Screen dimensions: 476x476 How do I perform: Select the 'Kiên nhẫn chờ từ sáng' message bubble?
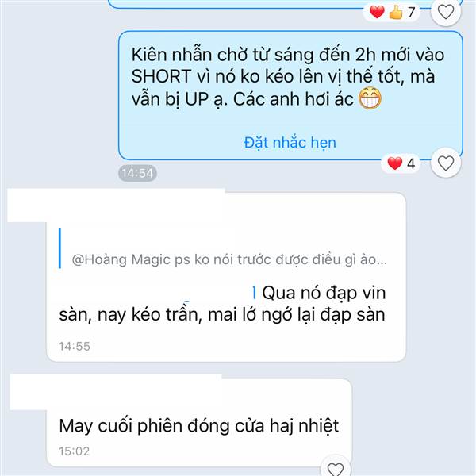[290, 95]
